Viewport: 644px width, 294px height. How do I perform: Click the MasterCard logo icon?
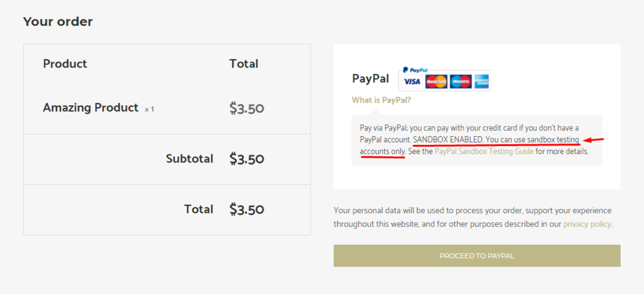(436, 82)
